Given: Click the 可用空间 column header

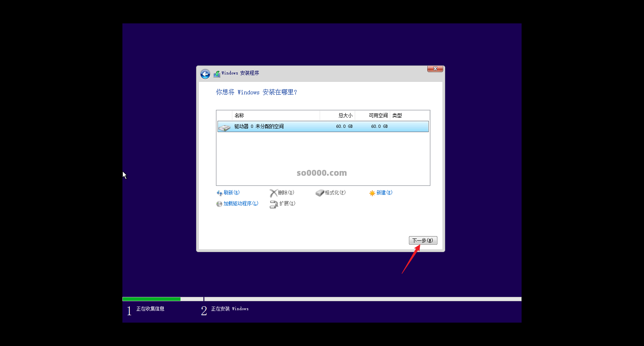Looking at the screenshot, I should 378,116.
